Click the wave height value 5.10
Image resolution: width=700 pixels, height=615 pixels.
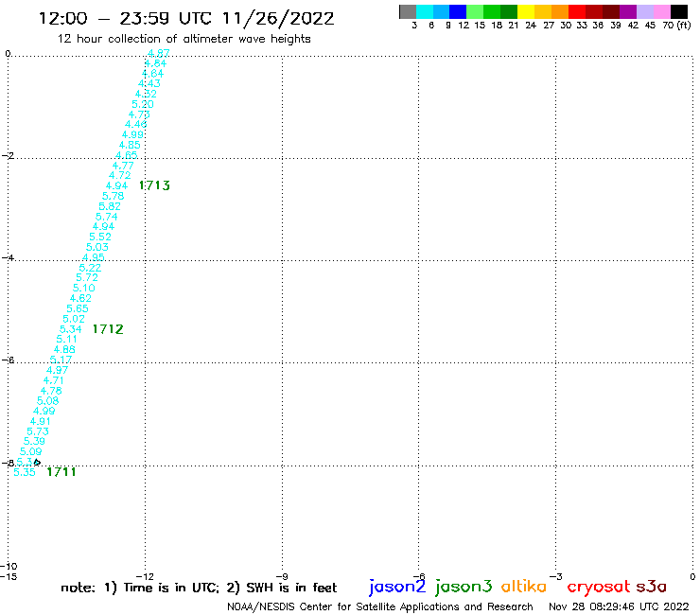click(84, 288)
